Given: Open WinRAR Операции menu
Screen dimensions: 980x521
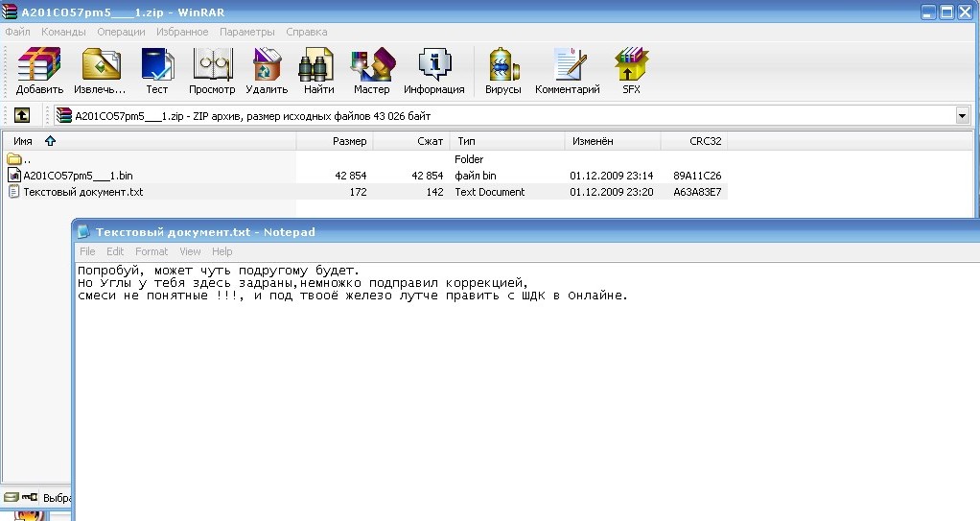Looking at the screenshot, I should [x=121, y=32].
